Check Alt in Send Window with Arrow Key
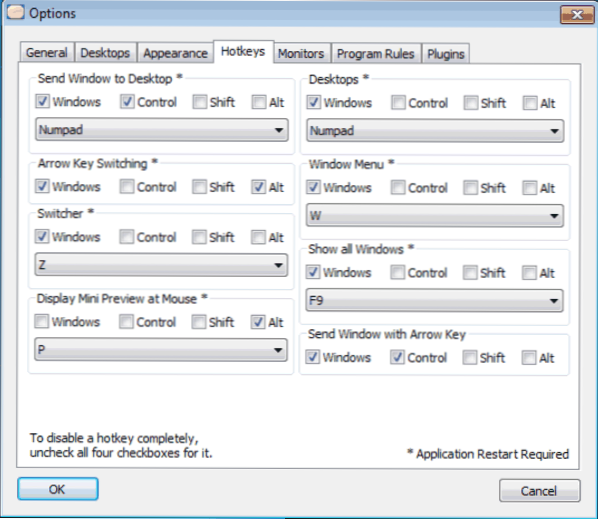The image size is (598, 519). (529, 358)
